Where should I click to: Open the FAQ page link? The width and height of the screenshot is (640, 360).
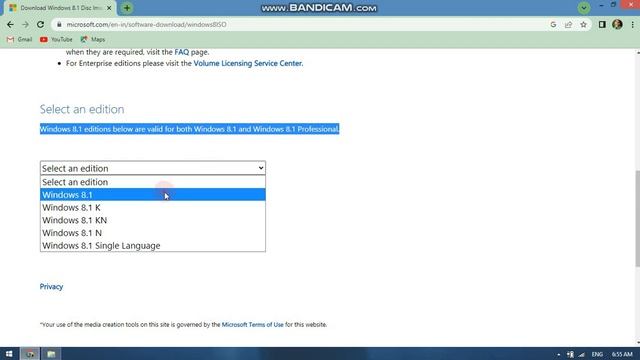182,52
